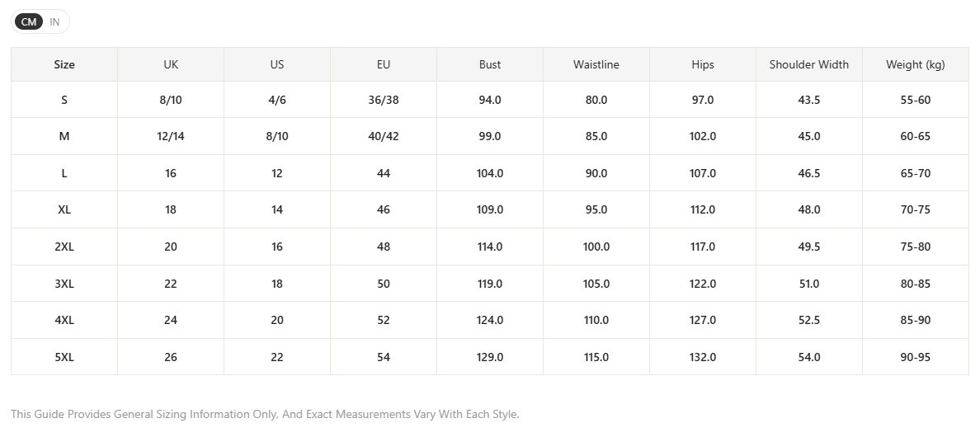
Task: Click the L row EU size 44
Action: coord(384,173)
